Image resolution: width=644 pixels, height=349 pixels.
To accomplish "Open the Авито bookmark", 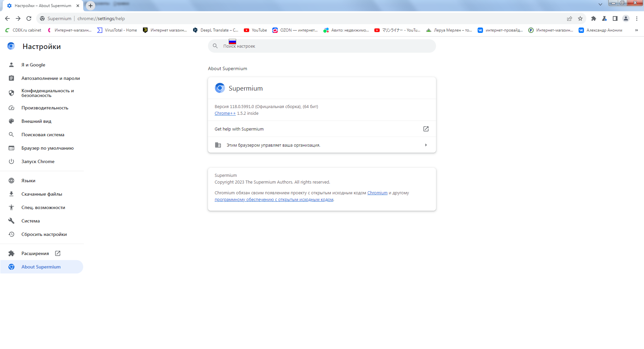I will click(346, 30).
